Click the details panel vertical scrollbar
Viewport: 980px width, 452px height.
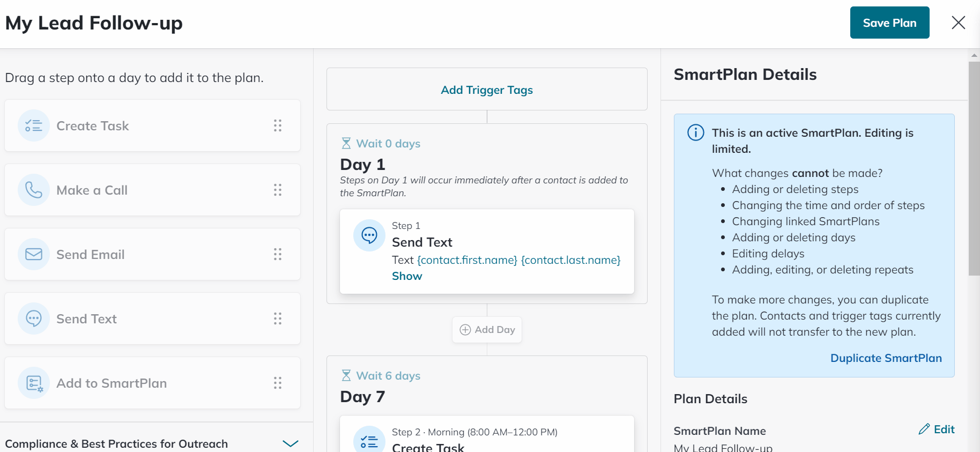[974, 168]
